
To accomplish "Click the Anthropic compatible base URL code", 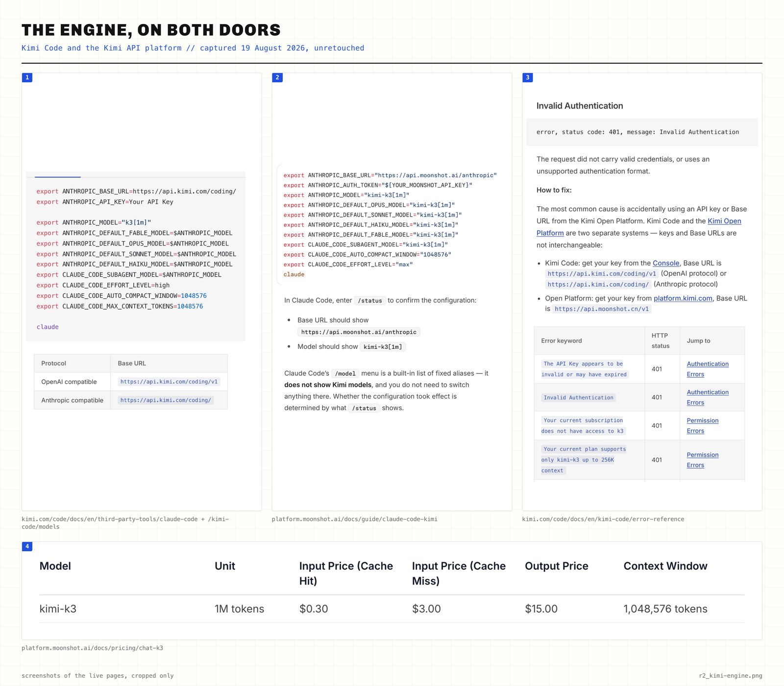I will coord(166,400).
